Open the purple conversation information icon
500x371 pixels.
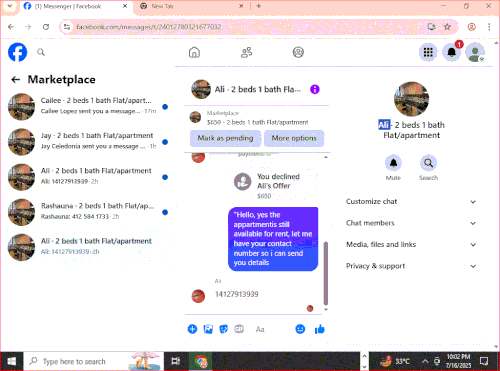click(315, 89)
